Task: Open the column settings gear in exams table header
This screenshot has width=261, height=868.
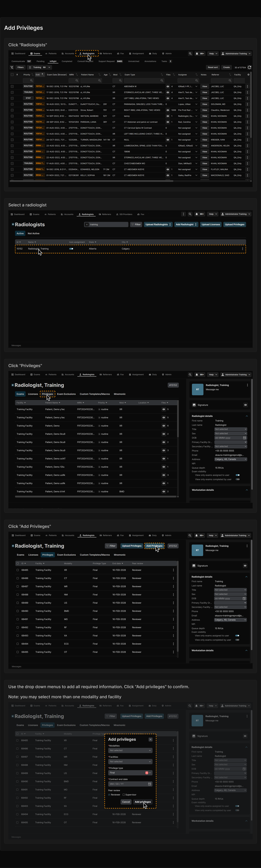Action: (x=249, y=75)
